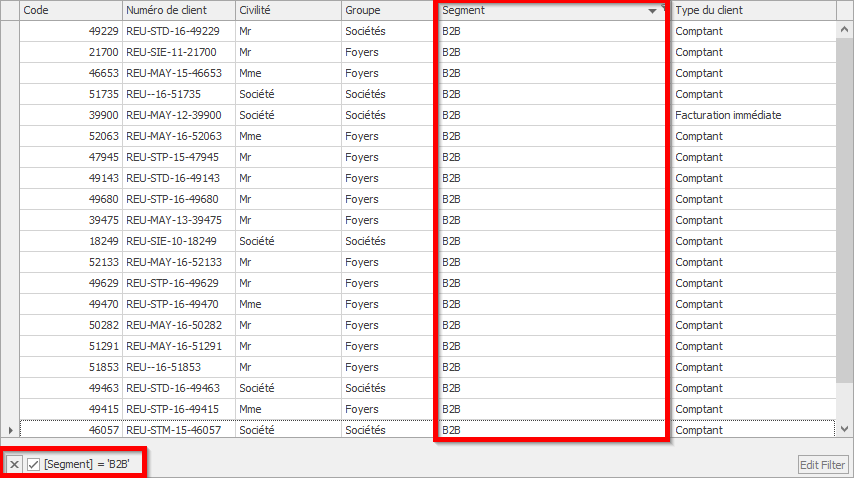The width and height of the screenshot is (854, 478).
Task: Select row with client REU-MAY-12-39900
Action: (428, 115)
